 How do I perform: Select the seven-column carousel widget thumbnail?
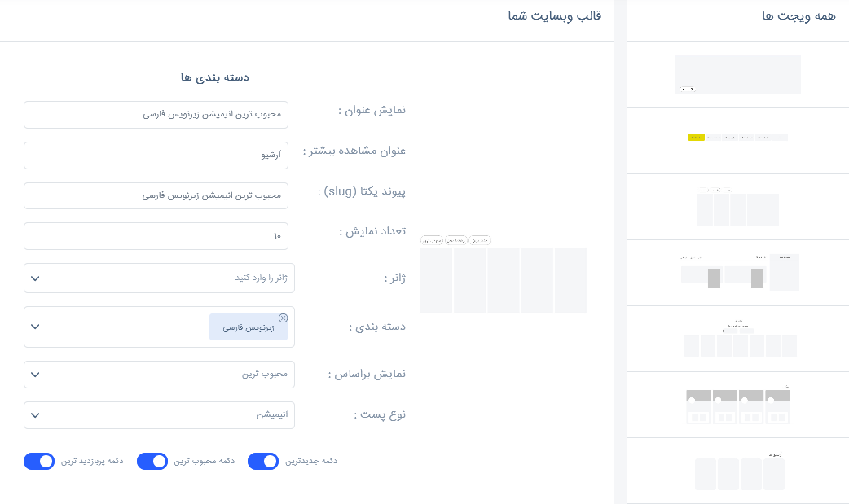[740, 339]
